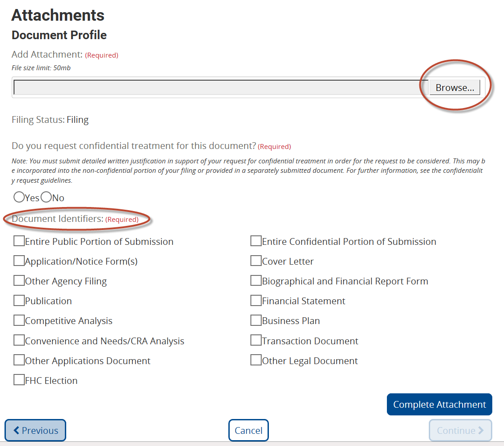Check the FHC Election box

click(19, 380)
